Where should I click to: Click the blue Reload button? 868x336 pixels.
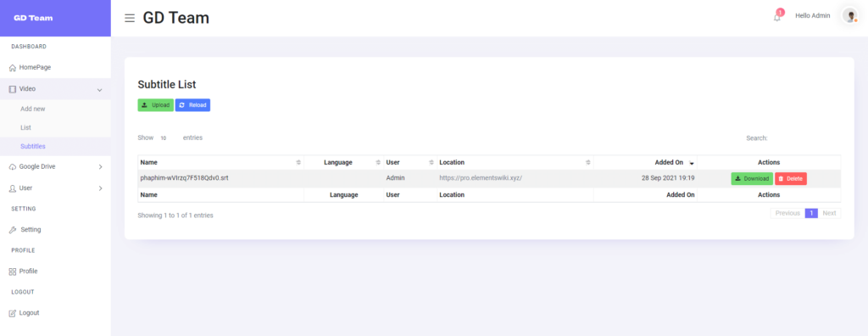pos(192,105)
